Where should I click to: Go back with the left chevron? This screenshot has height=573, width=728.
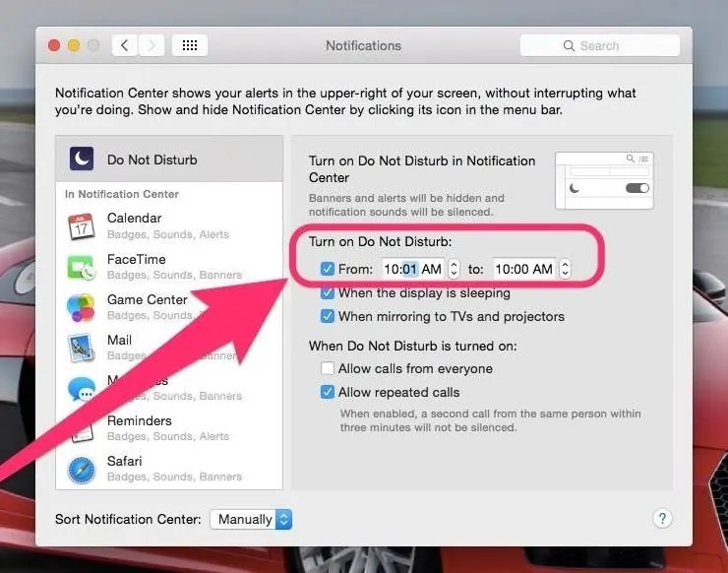(124, 45)
